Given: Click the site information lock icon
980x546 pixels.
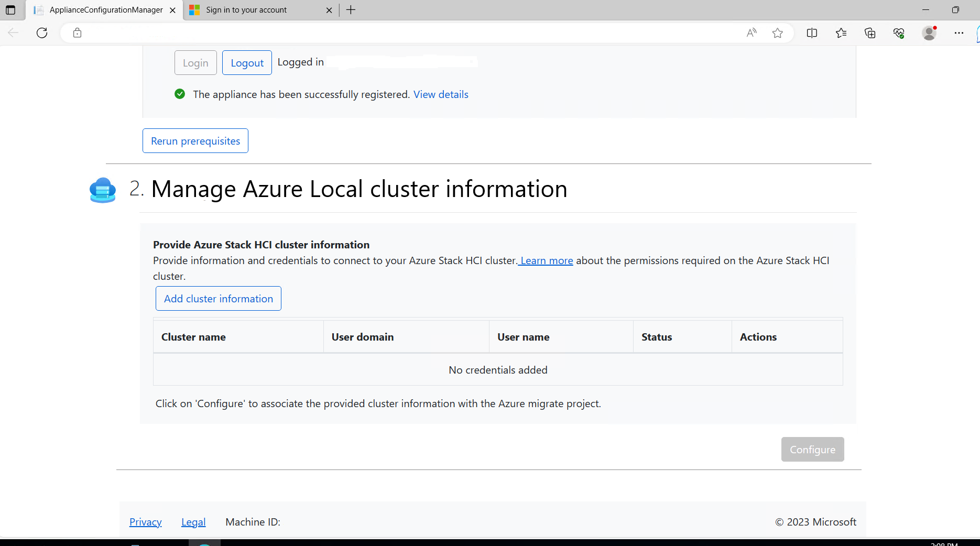Looking at the screenshot, I should click(78, 33).
